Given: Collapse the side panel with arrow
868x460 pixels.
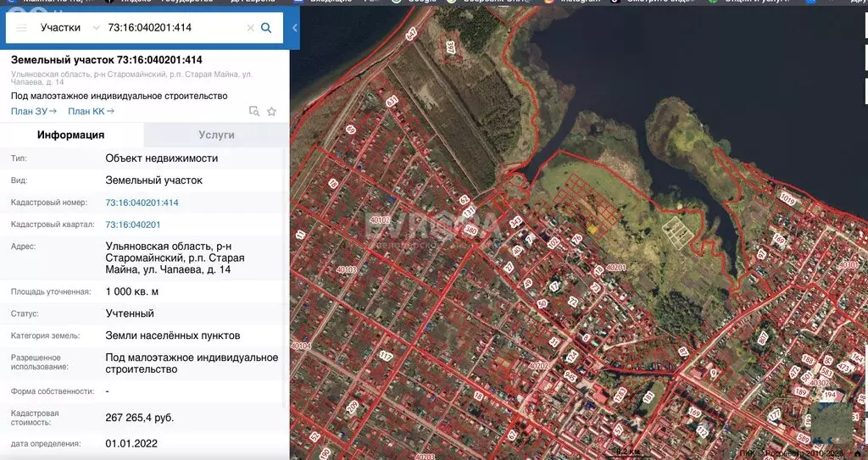Looking at the screenshot, I should pyautogui.click(x=294, y=28).
